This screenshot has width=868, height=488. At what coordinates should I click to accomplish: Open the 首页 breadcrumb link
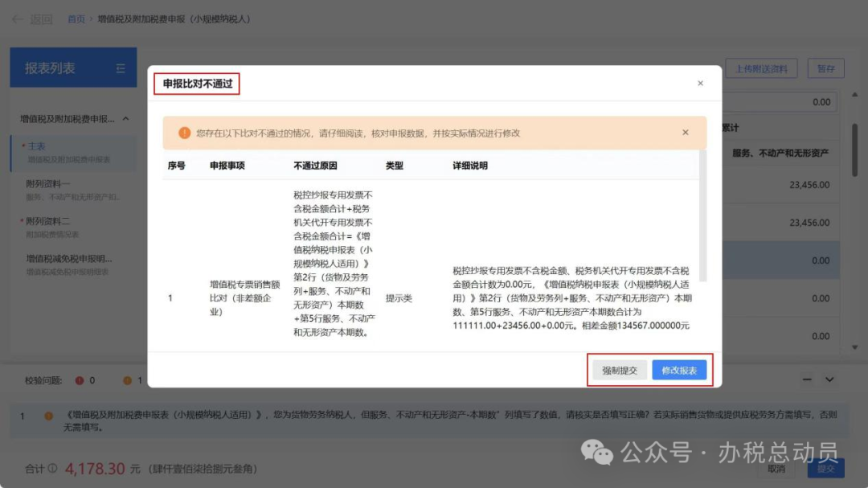(x=76, y=18)
